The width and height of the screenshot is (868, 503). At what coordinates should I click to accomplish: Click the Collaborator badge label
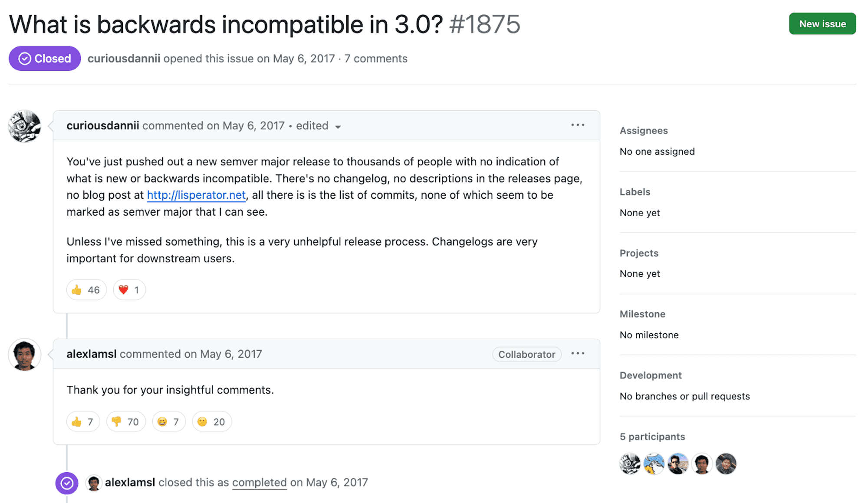526,354
